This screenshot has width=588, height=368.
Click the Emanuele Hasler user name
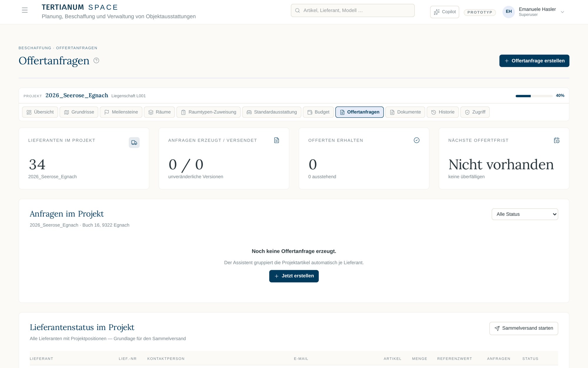537,9
